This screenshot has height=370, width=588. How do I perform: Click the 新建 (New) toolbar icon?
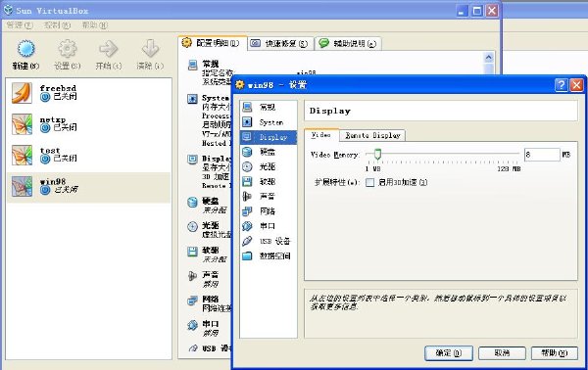coord(25,49)
